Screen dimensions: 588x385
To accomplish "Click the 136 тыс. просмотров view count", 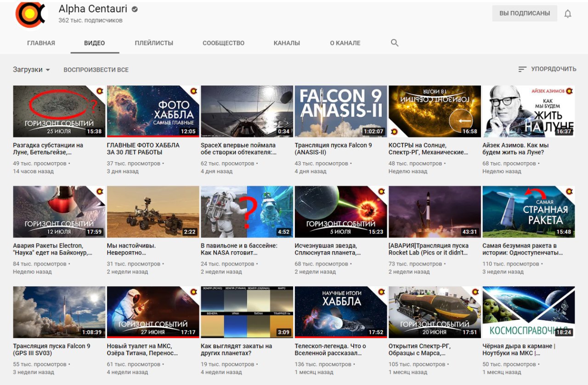I will pyautogui.click(x=324, y=365).
